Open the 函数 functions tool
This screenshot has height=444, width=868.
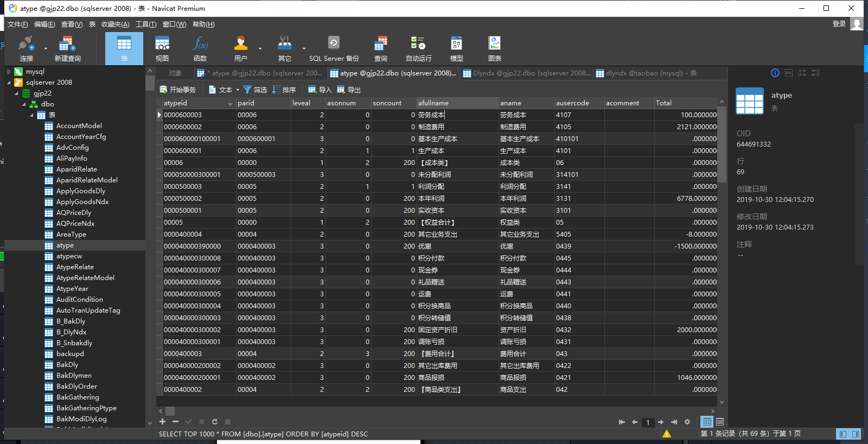click(200, 48)
